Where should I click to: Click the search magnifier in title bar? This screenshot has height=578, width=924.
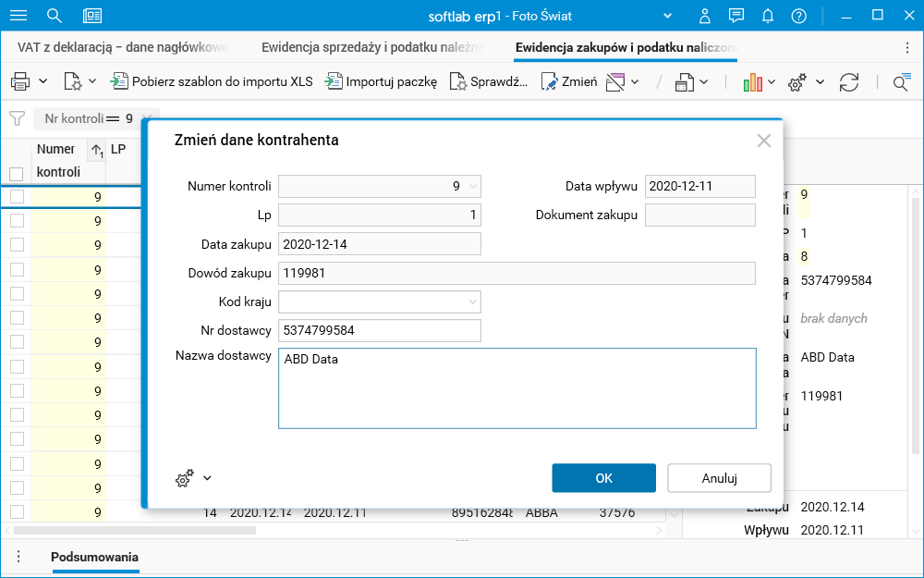(x=55, y=16)
